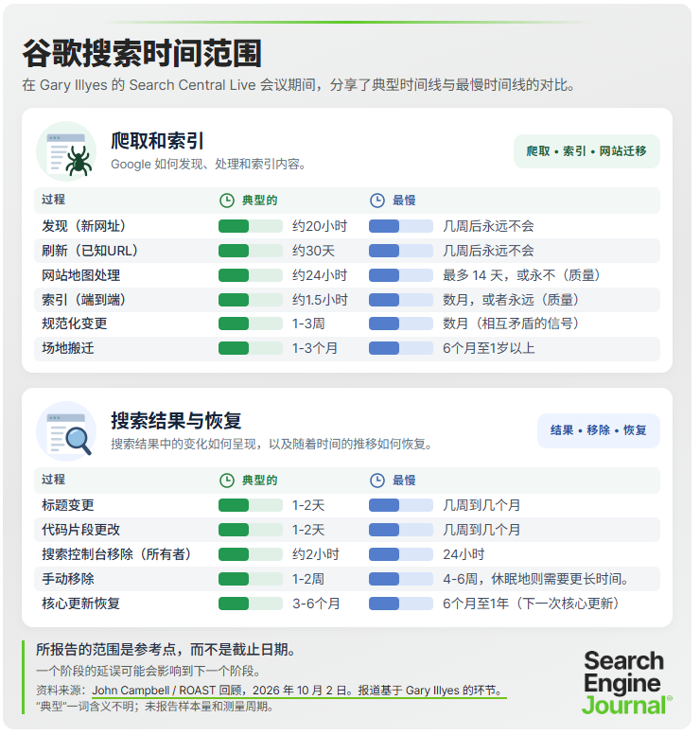Click green bar for 场地搬迁
700x735 pixels.
tap(251, 348)
